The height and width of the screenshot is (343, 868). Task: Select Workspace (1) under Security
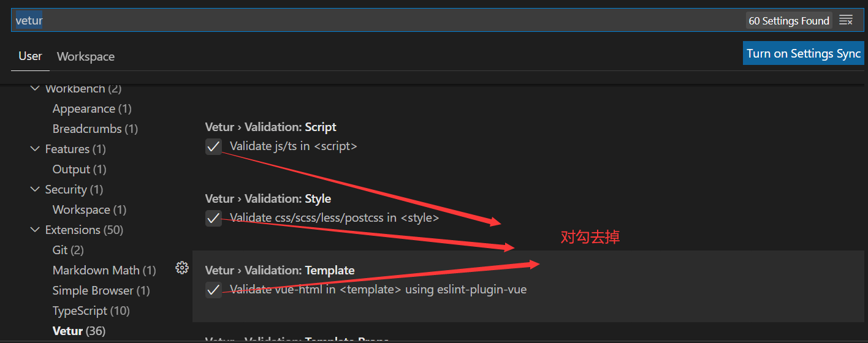[x=89, y=209]
